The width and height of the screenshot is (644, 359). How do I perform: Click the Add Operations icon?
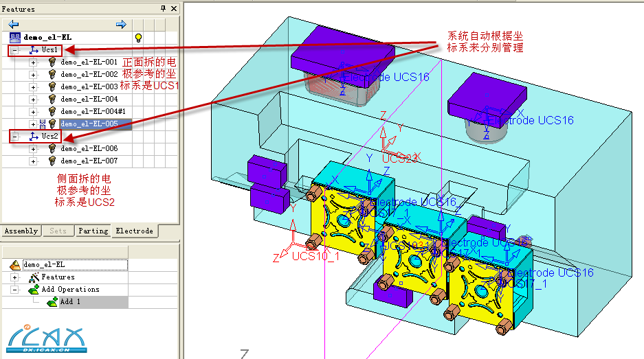(34, 290)
